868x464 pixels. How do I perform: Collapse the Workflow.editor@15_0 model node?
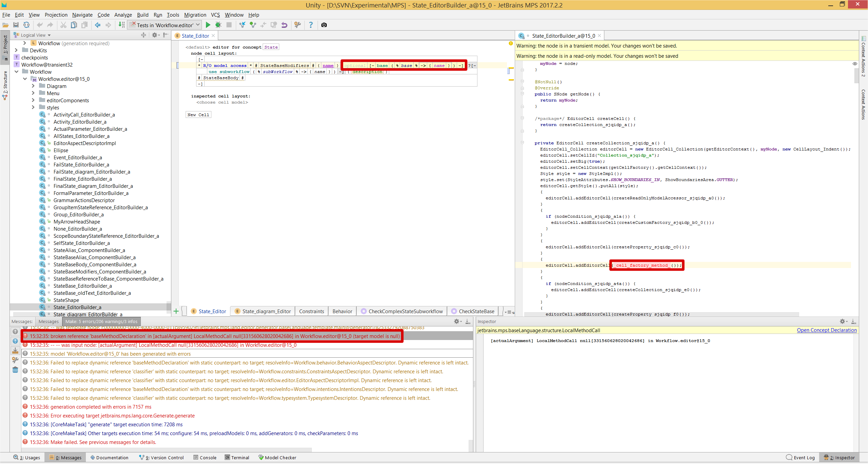pos(25,79)
